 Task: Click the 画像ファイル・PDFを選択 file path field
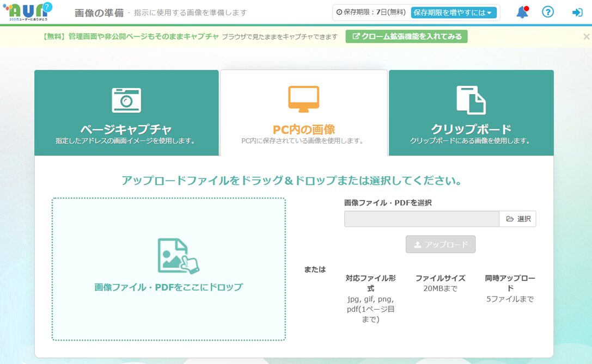tap(422, 219)
